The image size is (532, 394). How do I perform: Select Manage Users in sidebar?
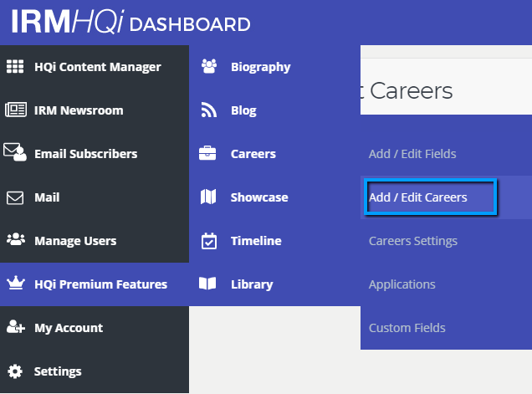tap(75, 241)
